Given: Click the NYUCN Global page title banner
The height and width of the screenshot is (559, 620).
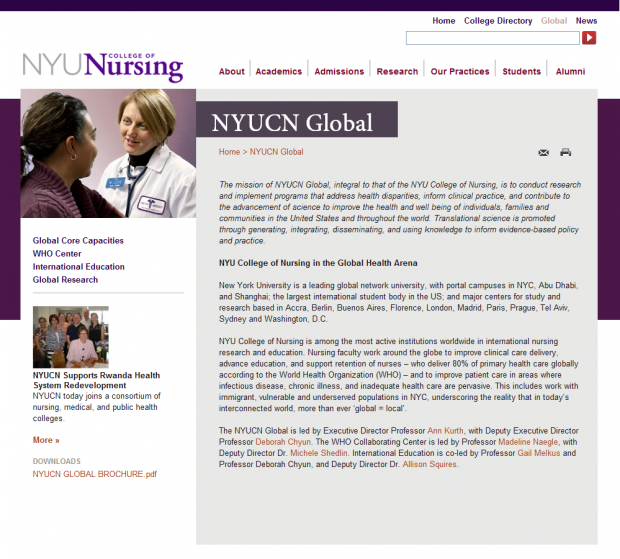Looking at the screenshot, I should tap(297, 119).
